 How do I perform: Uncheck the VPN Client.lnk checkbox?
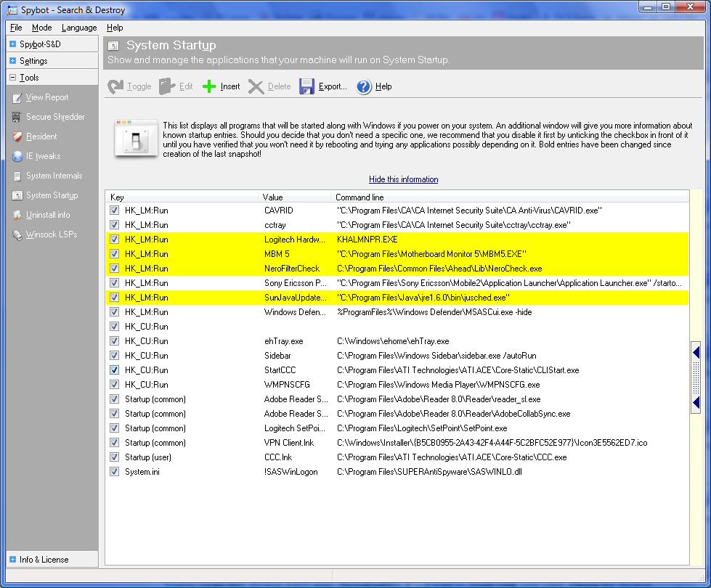click(114, 443)
